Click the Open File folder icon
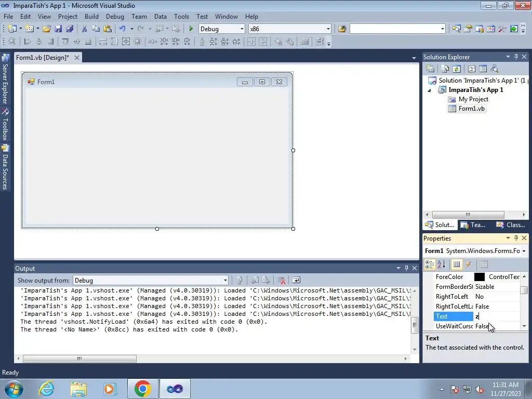 (47, 29)
